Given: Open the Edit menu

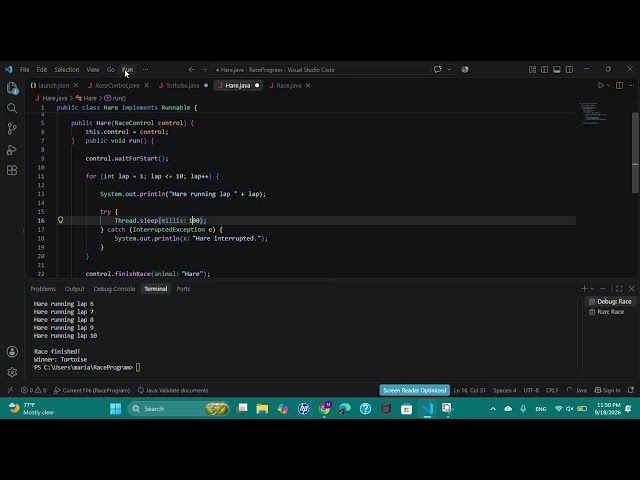Looking at the screenshot, I should 42,70.
